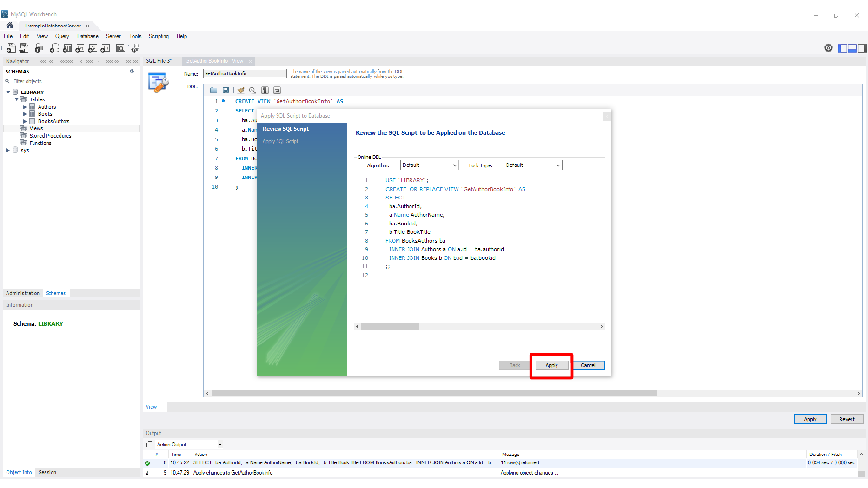Open find panel in DDL editor
The image size is (868, 488).
point(252,90)
